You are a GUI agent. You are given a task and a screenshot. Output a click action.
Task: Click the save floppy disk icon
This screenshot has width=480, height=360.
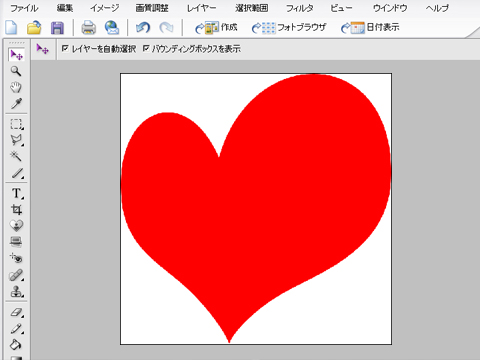click(57, 28)
